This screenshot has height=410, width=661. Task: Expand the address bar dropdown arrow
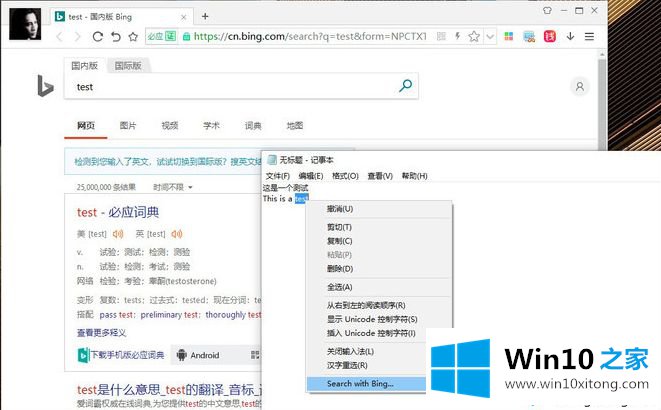pyautogui.click(x=490, y=37)
